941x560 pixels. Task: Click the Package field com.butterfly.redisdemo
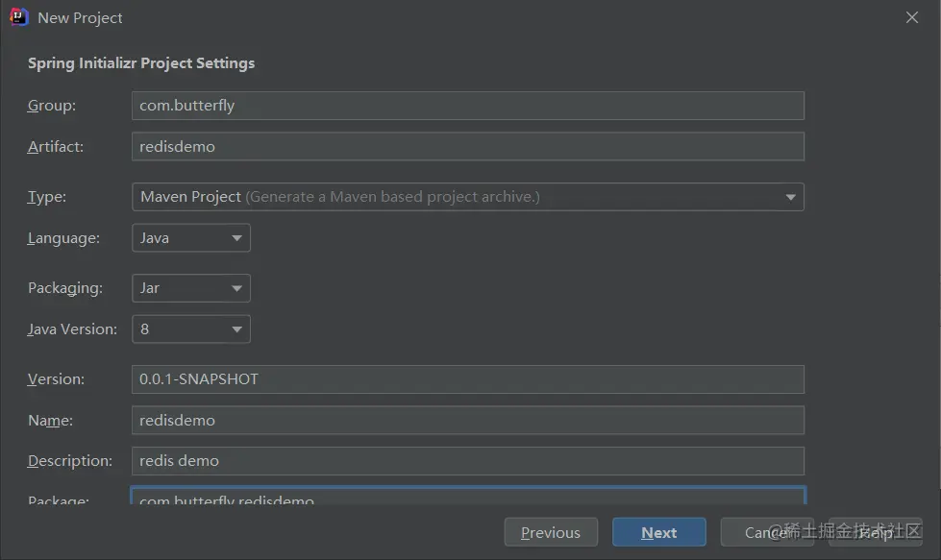pyautogui.click(x=467, y=496)
